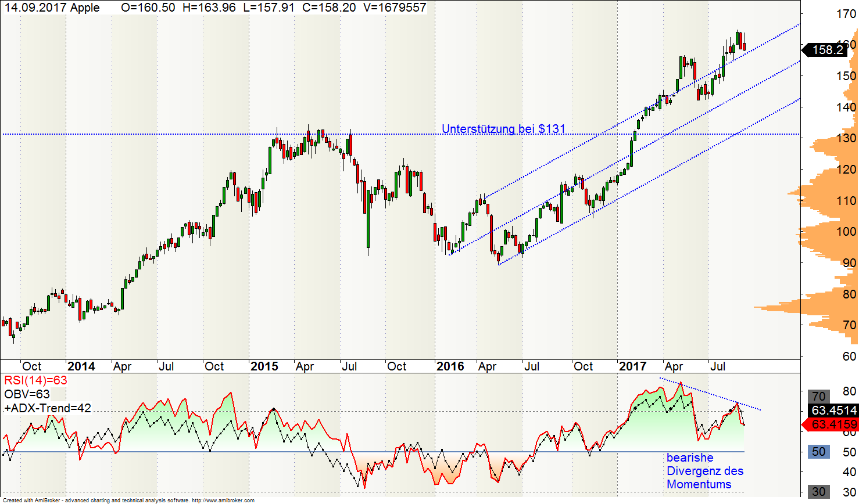Click the 130 price axis label
This screenshot has height=504, width=859.
click(846, 138)
